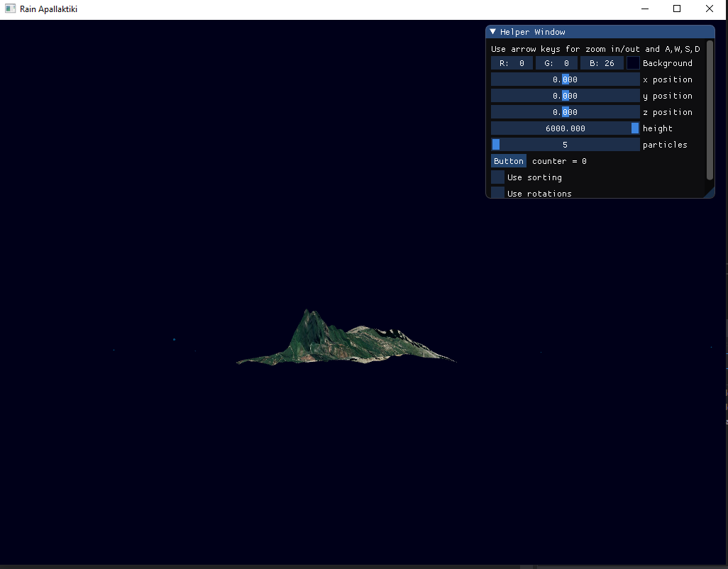Click the y position drag slider
This screenshot has width=728, height=569.
tap(565, 95)
